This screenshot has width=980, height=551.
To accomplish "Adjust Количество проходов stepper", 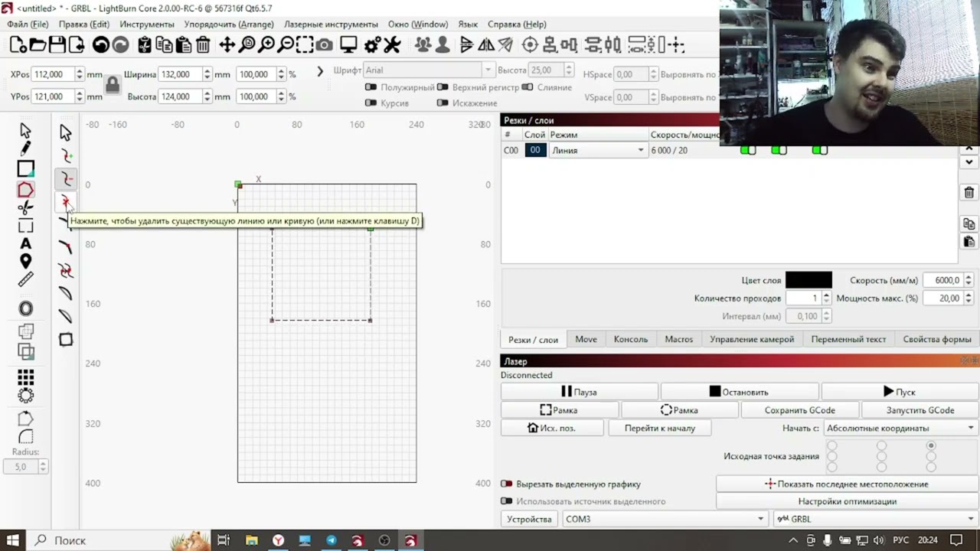I will (x=826, y=298).
